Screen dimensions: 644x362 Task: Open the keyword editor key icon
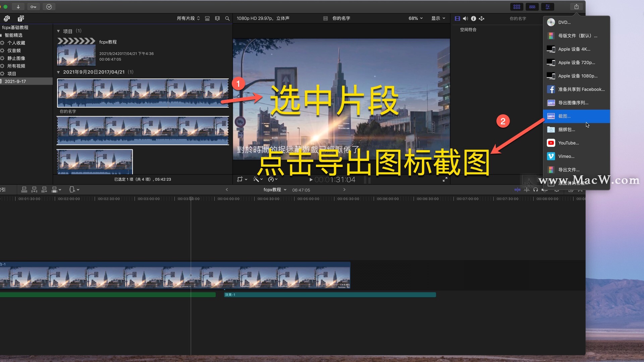click(x=33, y=7)
